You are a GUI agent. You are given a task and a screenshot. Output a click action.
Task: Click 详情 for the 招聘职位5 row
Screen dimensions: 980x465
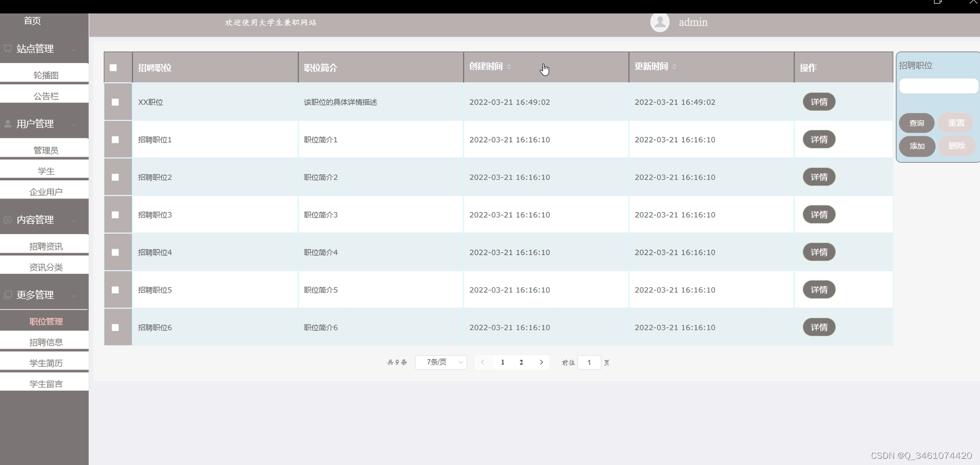click(x=819, y=290)
